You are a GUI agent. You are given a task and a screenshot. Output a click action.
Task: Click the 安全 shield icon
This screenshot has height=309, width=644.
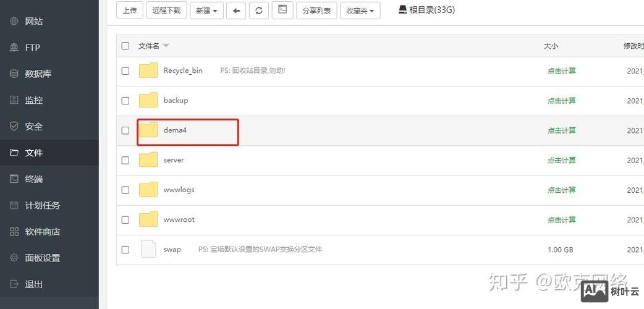[14, 127]
